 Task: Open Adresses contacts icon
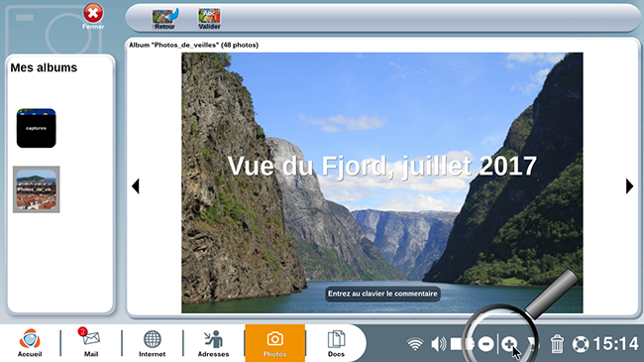pos(213,343)
